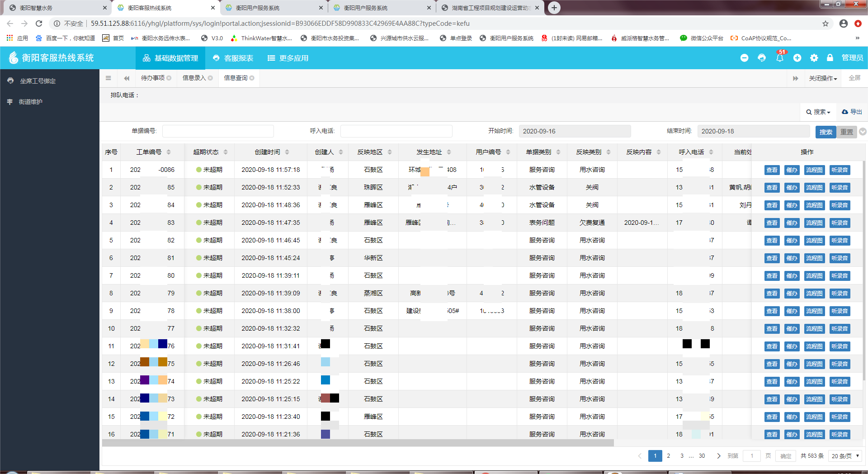
Task: Toggle sort order on 工单编号 column
Action: click(169, 152)
